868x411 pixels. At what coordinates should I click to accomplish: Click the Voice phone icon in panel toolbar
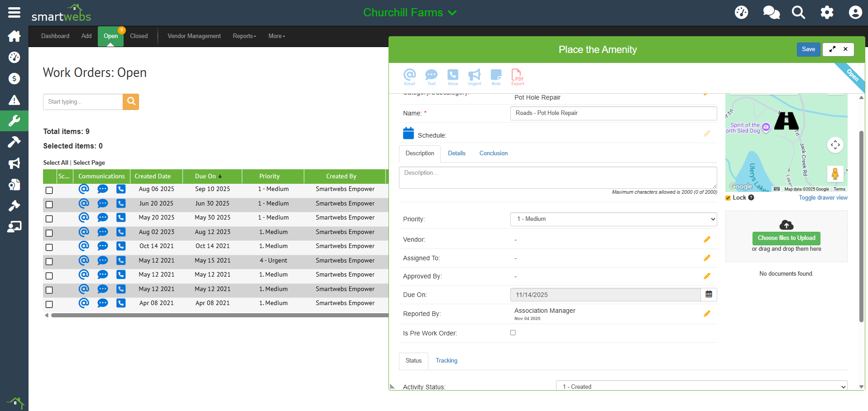pos(452,76)
